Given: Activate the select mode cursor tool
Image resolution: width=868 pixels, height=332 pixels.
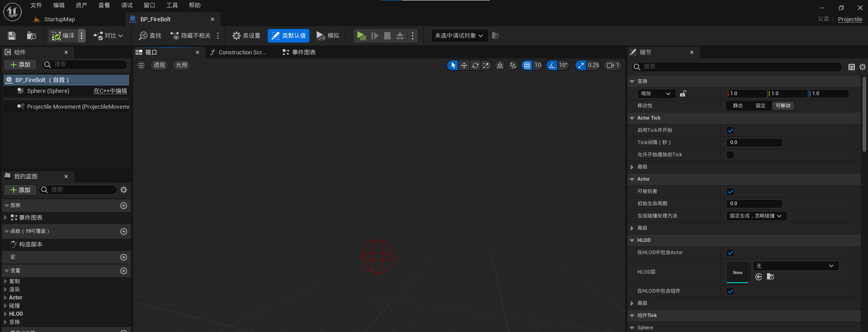Looking at the screenshot, I should click(x=453, y=65).
